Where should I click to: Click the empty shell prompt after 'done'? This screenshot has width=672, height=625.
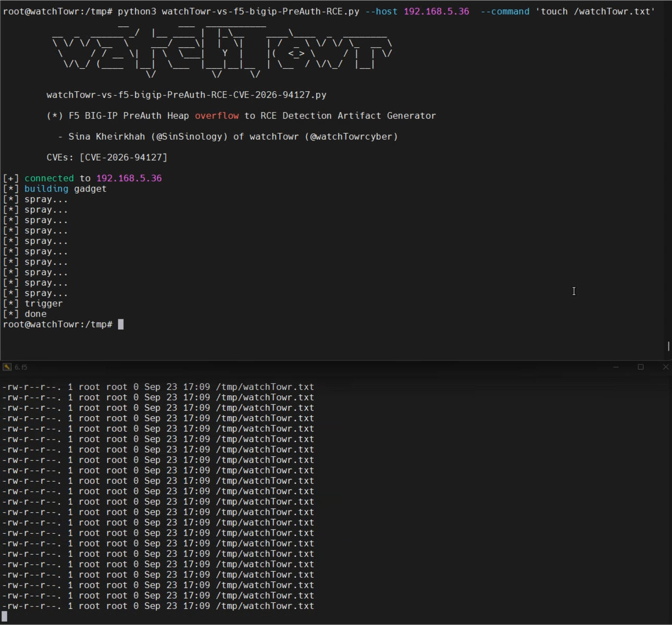coord(63,324)
